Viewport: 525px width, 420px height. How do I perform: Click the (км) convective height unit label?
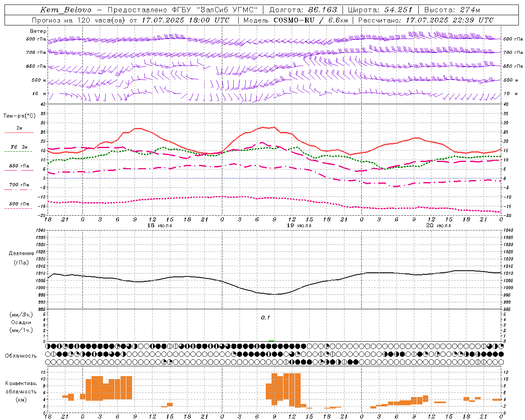[x=21, y=399]
